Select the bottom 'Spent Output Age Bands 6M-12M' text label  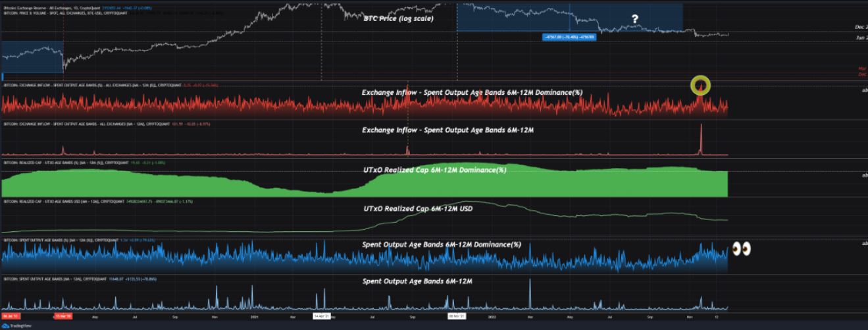pyautogui.click(x=417, y=281)
